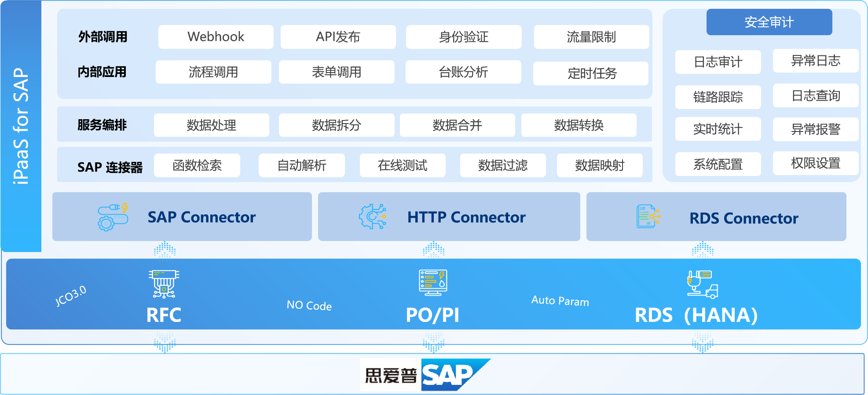Viewport: 868px width, 395px height.
Task: Click the 数据转换 box
Action: tap(579, 125)
